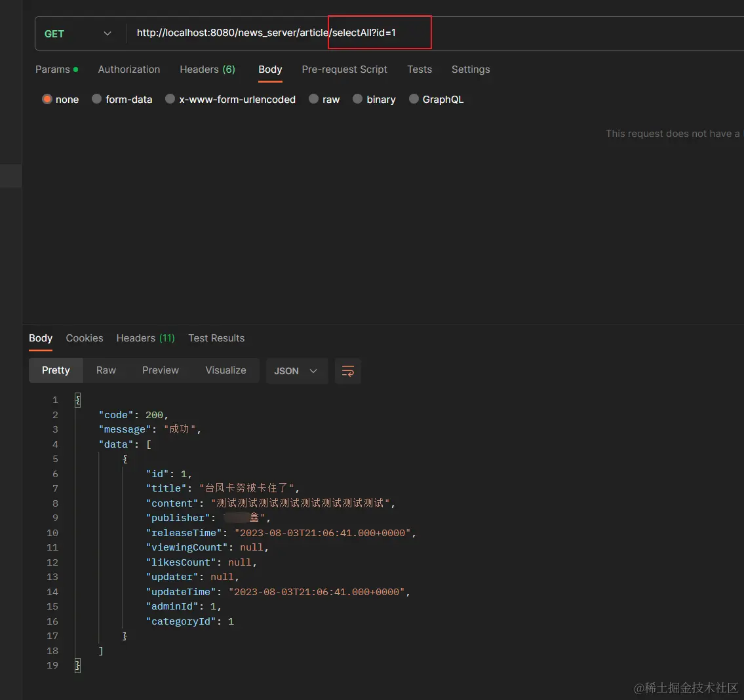744x700 pixels.
Task: Show response Cookies tab
Action: (x=85, y=338)
